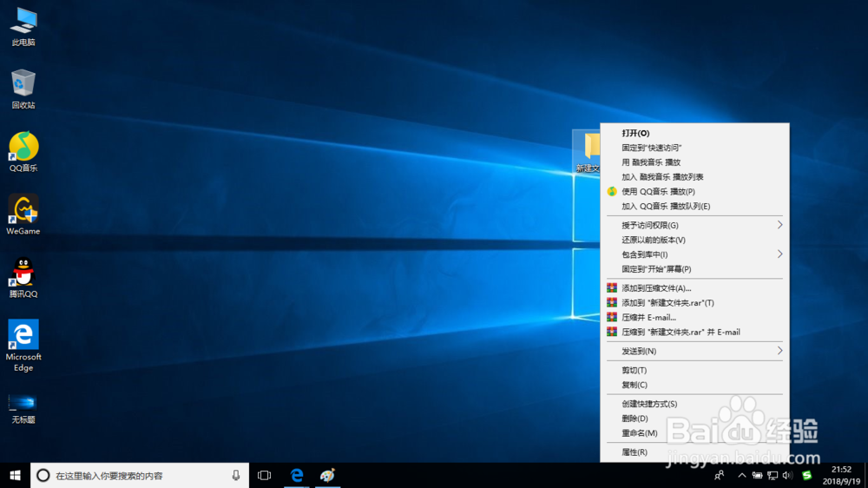The width and height of the screenshot is (868, 488).
Task: Click the Cortana circle icon in search box
Action: (43, 475)
